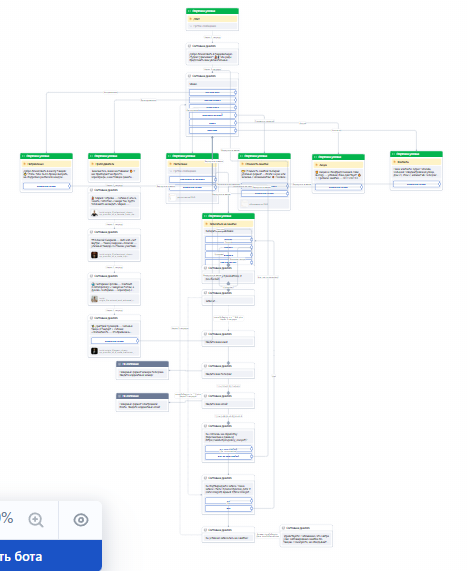The height and width of the screenshot is (571, 468).
Task: Select the upper grey action block header
Action: point(142,364)
